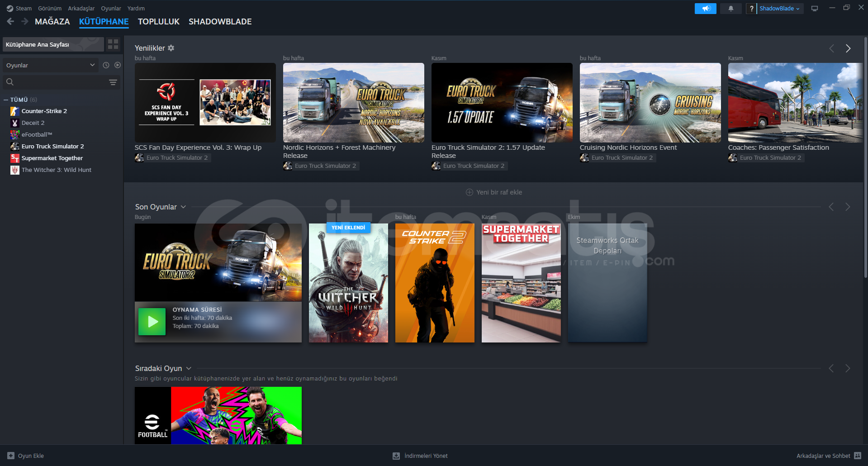Click the Witcher 3 sidebar icon
Image resolution: width=868 pixels, height=466 pixels.
point(15,170)
